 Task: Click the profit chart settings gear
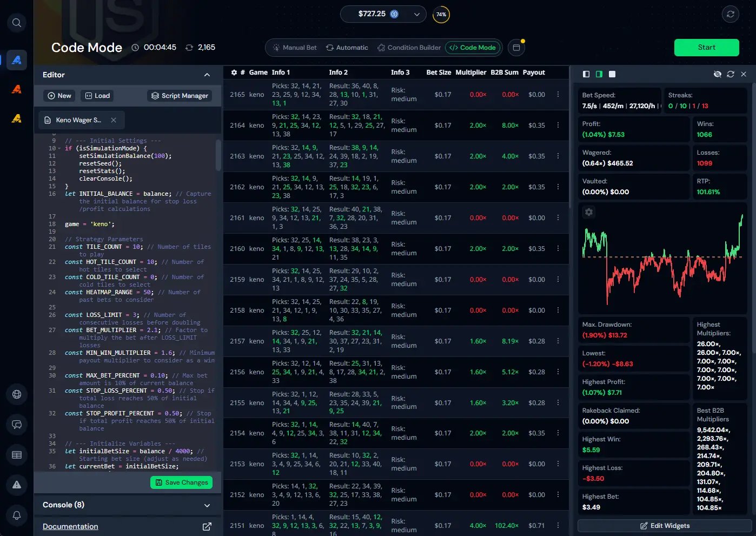pos(589,212)
